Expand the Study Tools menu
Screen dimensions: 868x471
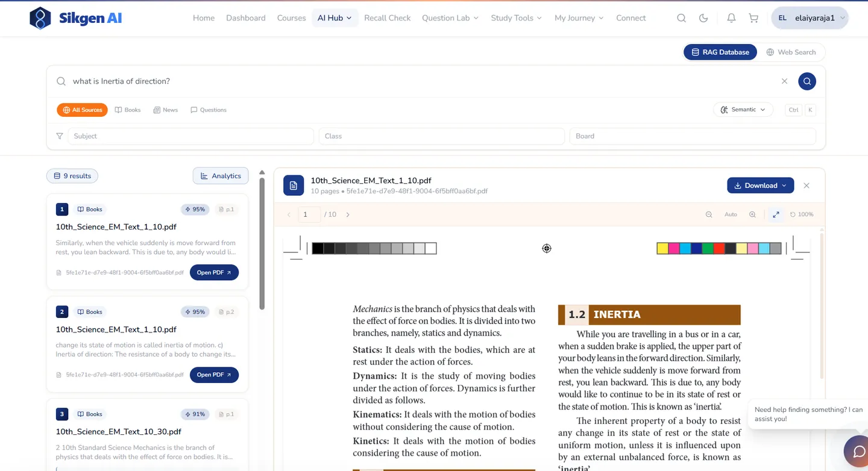(x=517, y=18)
